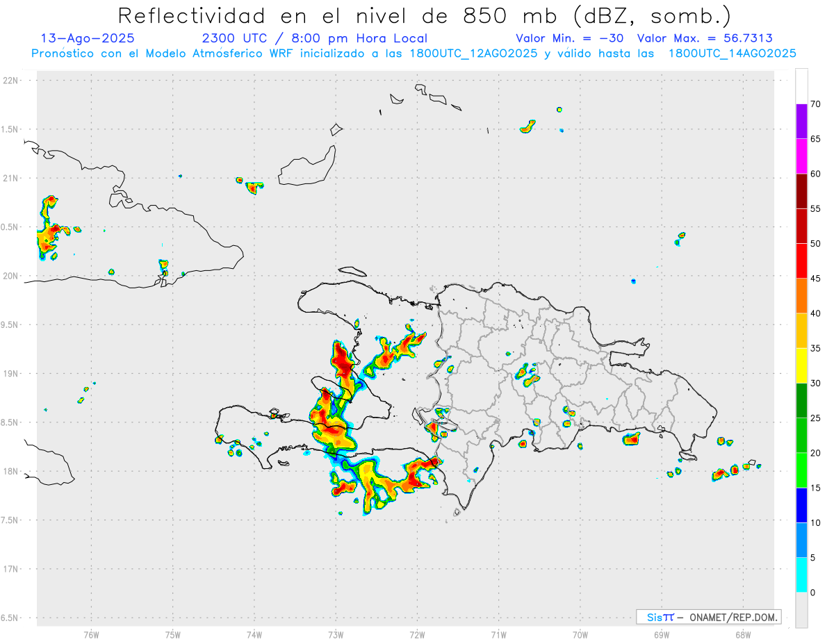The height and width of the screenshot is (644, 834).
Task: Click the '69W' longitude axis label
Action: point(662,634)
